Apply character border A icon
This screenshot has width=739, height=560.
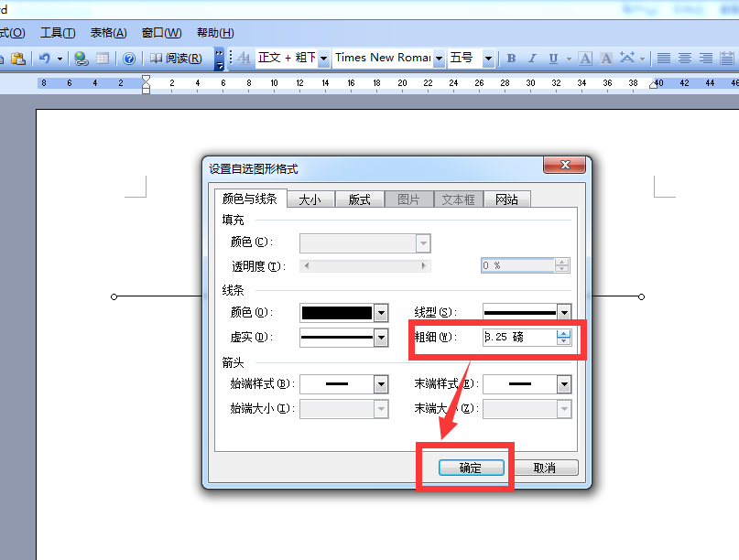click(585, 59)
